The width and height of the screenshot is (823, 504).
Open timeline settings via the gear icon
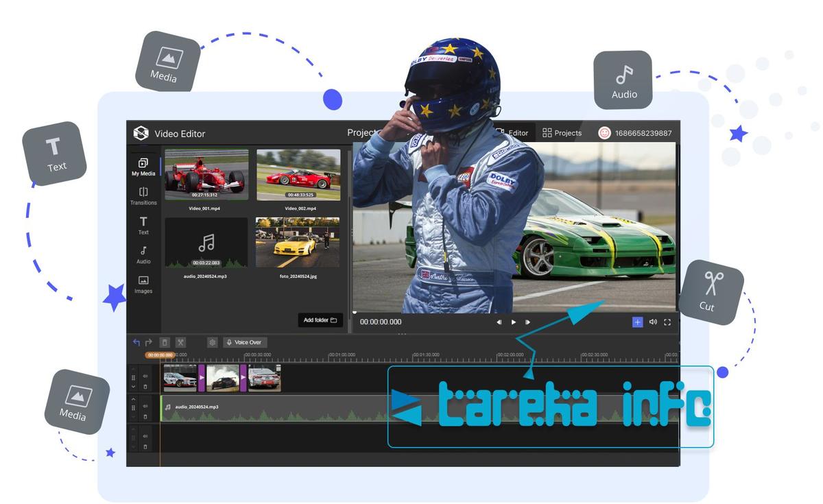tap(212, 342)
